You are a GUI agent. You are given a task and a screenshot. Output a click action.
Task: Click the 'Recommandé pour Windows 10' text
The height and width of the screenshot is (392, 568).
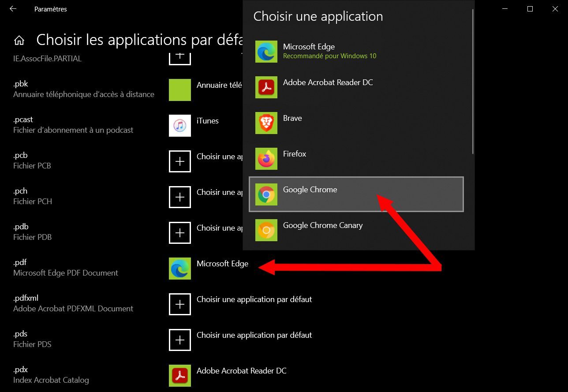coord(329,56)
